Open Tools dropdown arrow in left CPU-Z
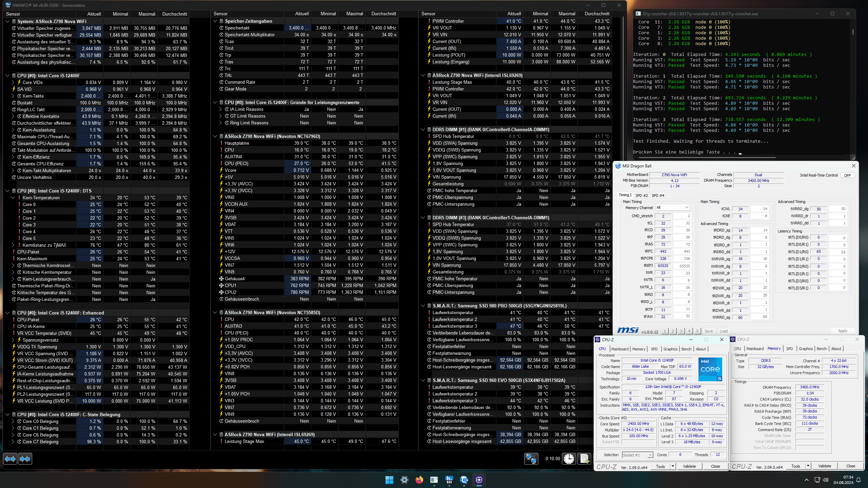The image size is (868, 488). [x=673, y=466]
